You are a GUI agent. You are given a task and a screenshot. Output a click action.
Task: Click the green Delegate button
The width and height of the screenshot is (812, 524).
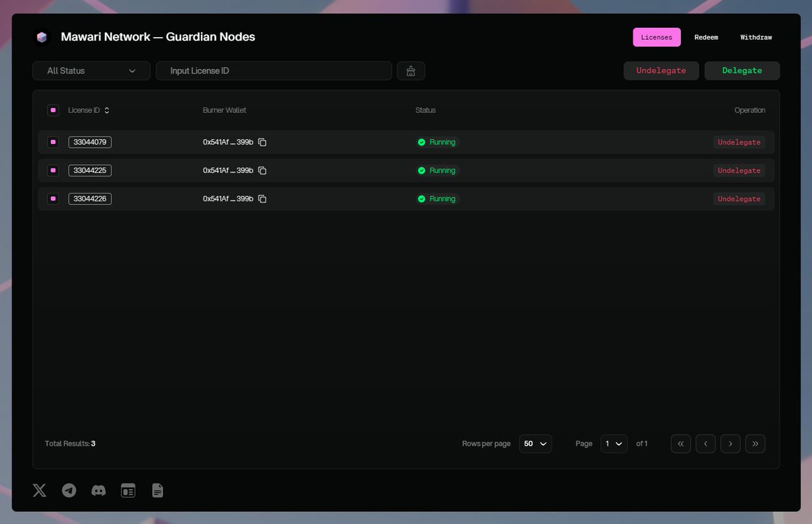tap(742, 71)
